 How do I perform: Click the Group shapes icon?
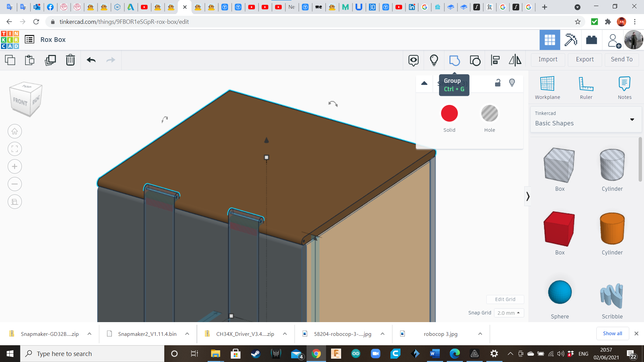[454, 60]
